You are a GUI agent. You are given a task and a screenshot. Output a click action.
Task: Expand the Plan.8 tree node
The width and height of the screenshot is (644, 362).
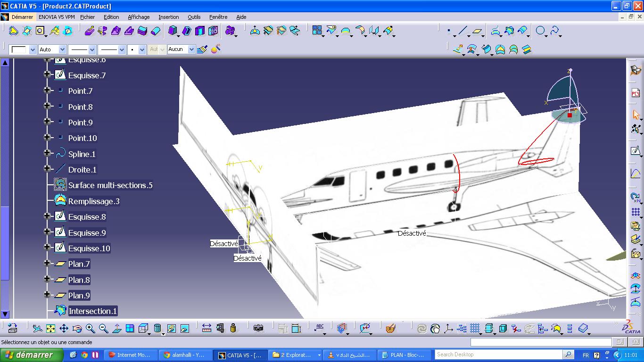click(x=47, y=279)
